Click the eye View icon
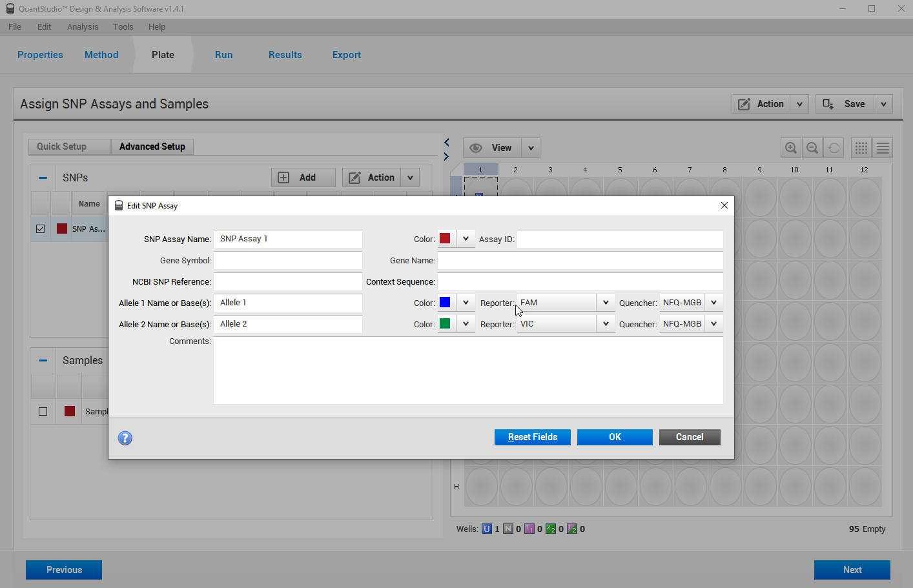This screenshot has height=588, width=913. click(x=476, y=148)
